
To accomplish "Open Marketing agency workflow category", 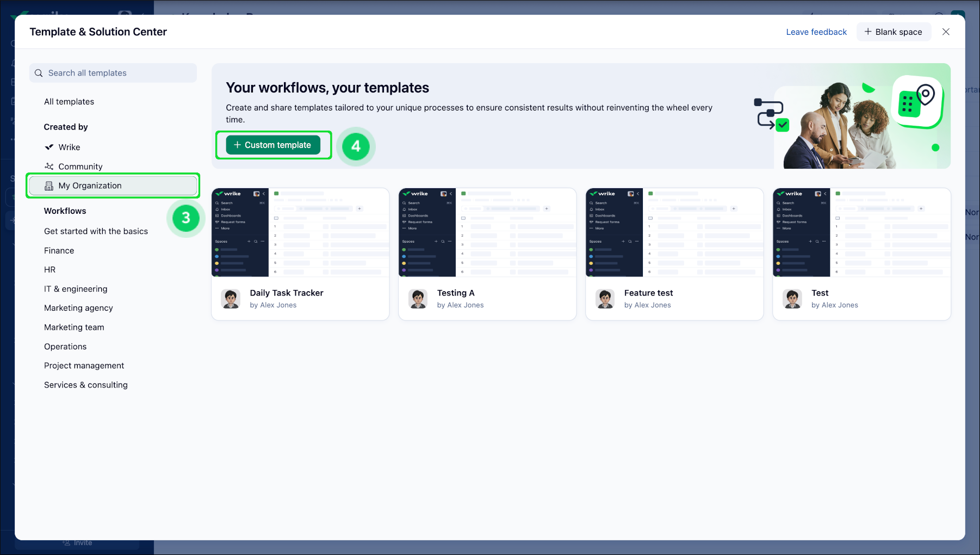I will (x=78, y=308).
